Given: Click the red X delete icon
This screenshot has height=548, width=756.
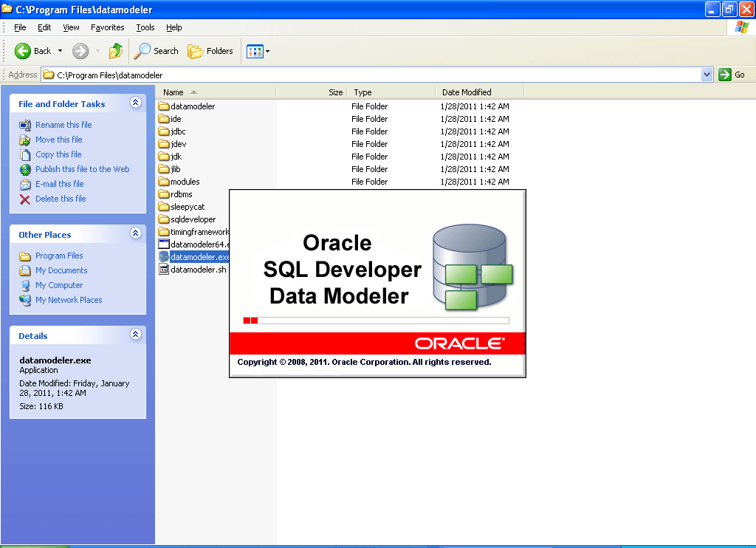Looking at the screenshot, I should (x=25, y=199).
